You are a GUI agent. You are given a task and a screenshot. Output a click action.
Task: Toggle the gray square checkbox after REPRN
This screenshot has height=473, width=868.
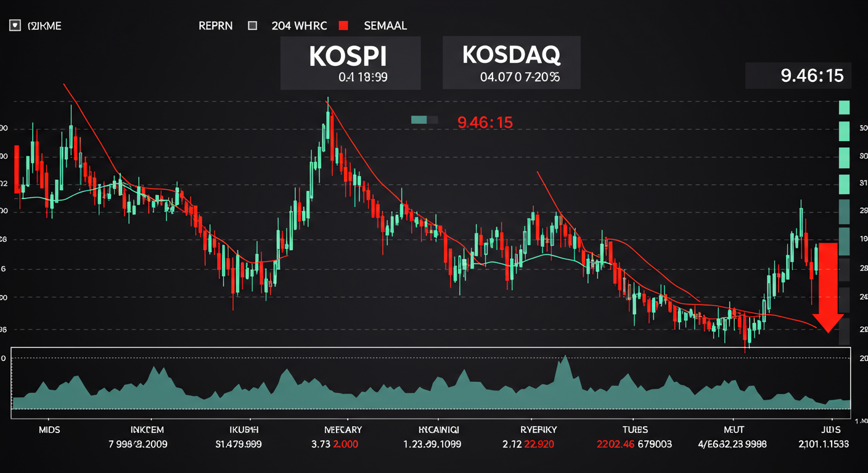[252, 26]
